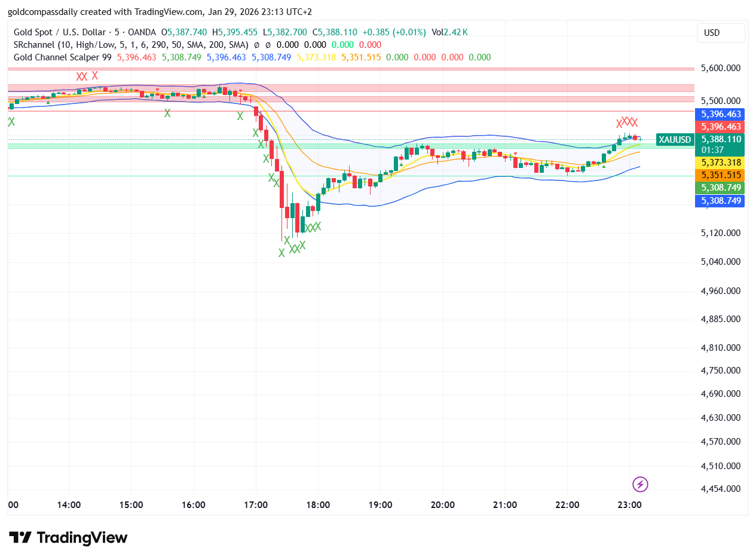Click the teal 5,388.110 last price label
756x560 pixels.
pos(720,139)
